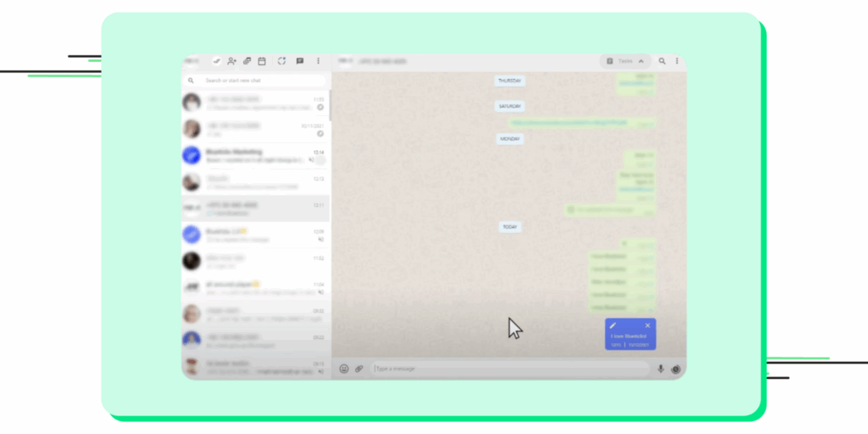Search within the conversation using magnifier icon
Screen dimensions: 868x434
coord(662,61)
